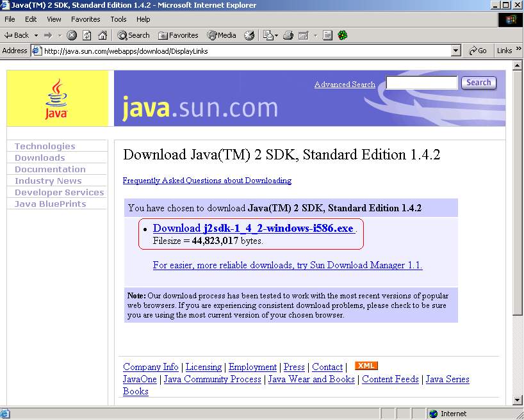Viewport: 524px width, 420px height.
Task: Open the View menu
Action: pos(54,19)
